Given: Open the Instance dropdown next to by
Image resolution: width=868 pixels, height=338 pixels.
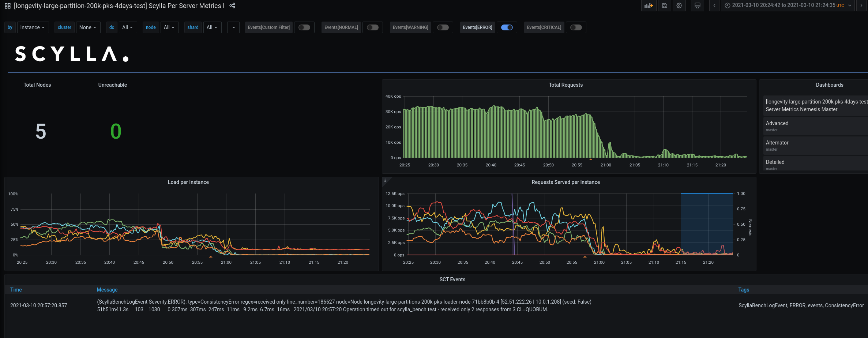Looking at the screenshot, I should coord(33,27).
